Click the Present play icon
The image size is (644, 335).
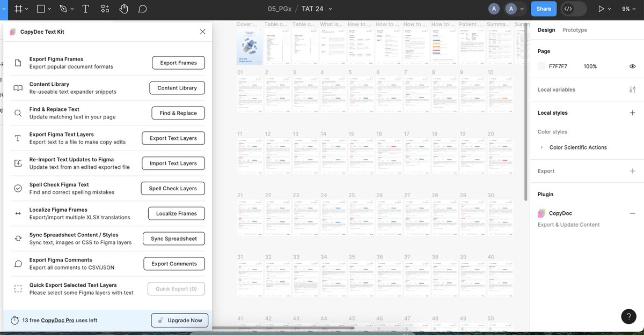click(601, 9)
